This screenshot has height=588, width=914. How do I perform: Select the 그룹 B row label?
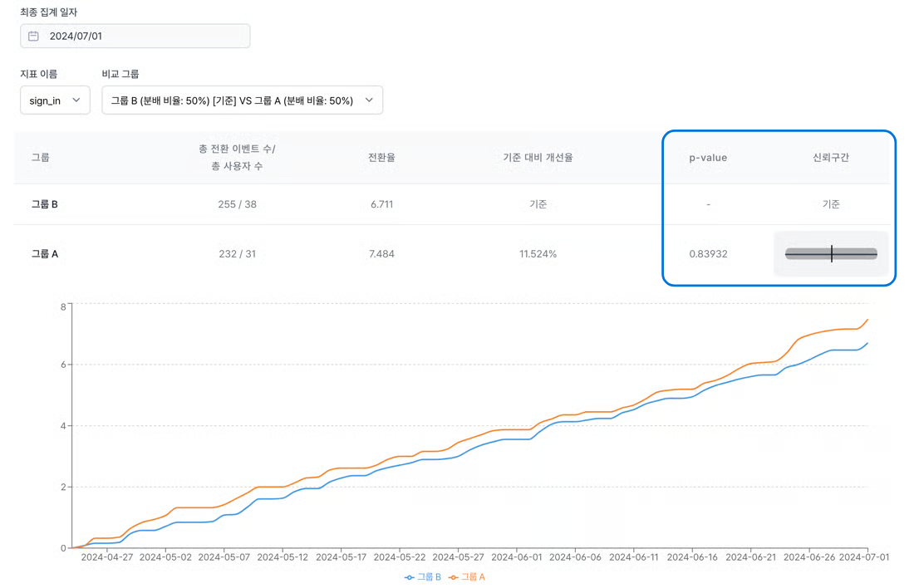pos(45,204)
